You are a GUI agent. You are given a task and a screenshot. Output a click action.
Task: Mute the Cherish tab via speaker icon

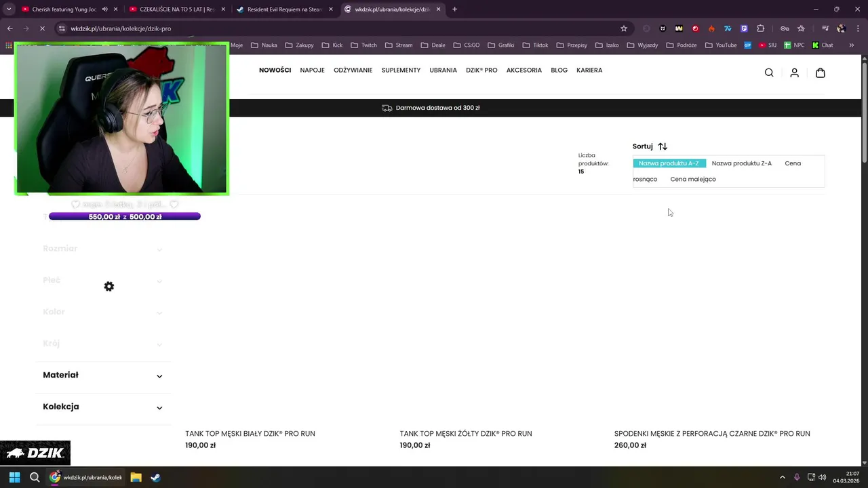tap(105, 9)
